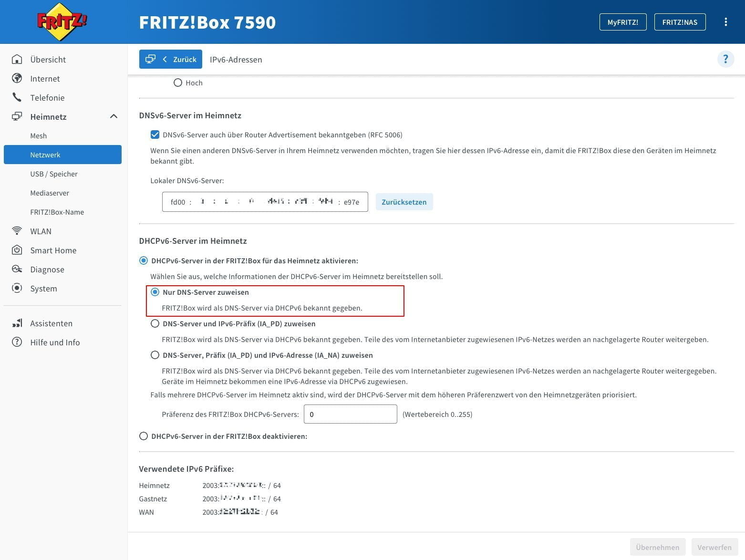Click the Übersicht home icon

17,59
